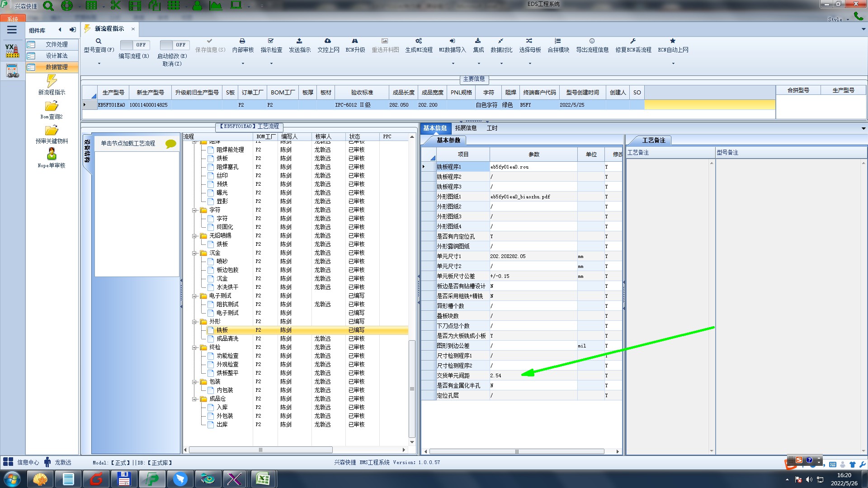Open dropdown arrow under 数据对比

click(x=501, y=64)
